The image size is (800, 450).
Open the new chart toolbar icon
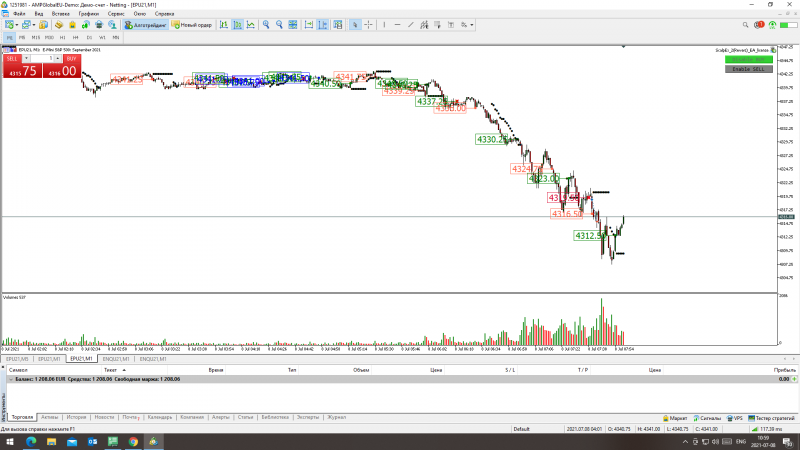pyautogui.click(x=9, y=24)
